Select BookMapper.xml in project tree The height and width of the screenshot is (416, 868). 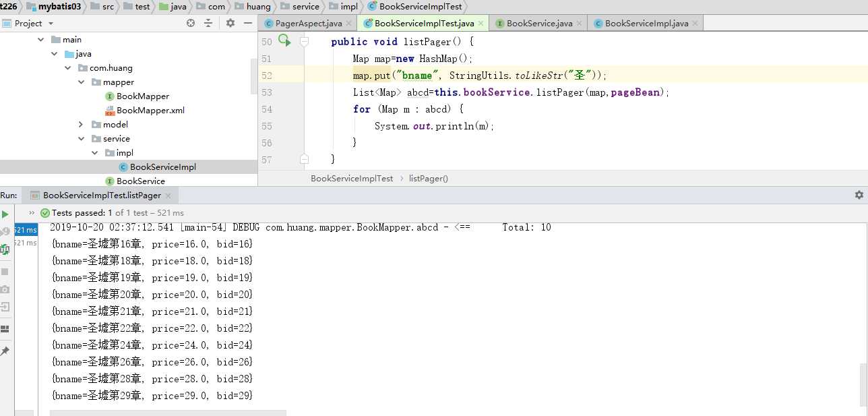[145, 111]
